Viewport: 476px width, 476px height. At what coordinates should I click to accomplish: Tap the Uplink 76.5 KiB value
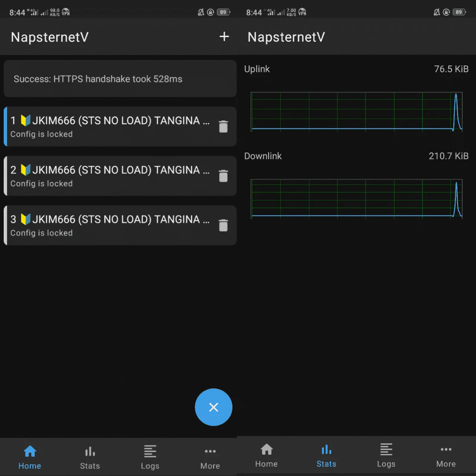[451, 69]
